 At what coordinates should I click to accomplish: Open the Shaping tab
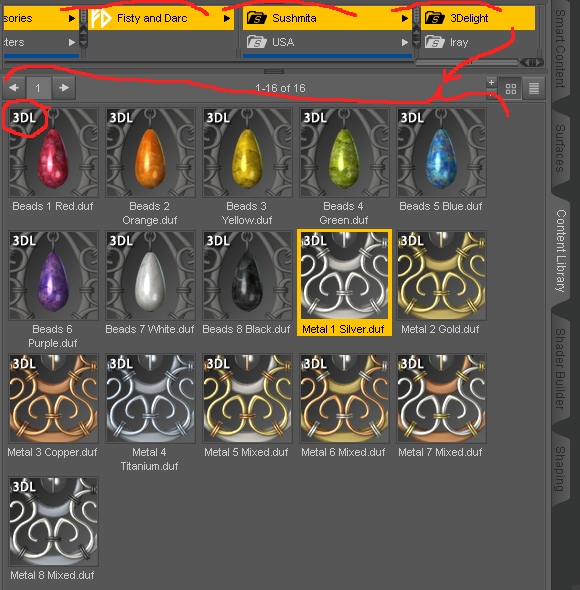560,468
